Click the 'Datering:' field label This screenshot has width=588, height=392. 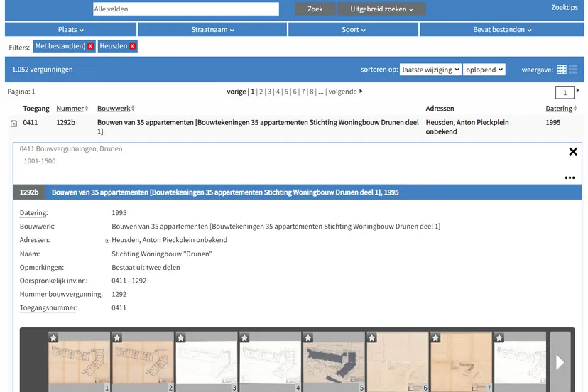[34, 213]
